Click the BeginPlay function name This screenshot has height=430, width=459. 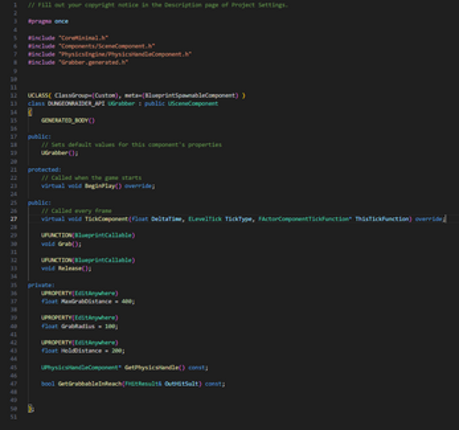tap(100, 186)
